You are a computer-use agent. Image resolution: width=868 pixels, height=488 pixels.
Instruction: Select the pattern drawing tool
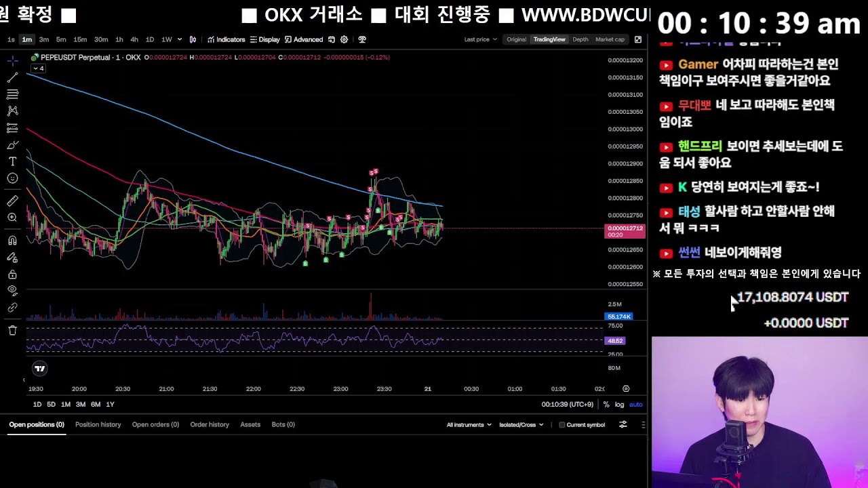pyautogui.click(x=12, y=110)
